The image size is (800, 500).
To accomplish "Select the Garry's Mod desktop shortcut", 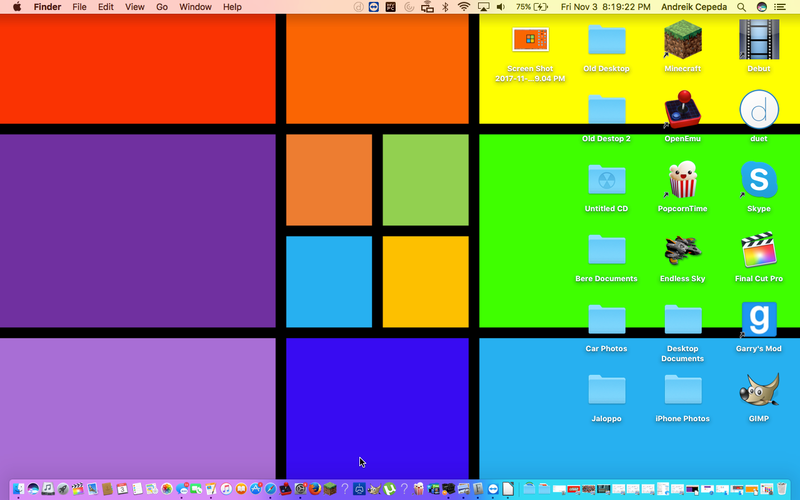I will (x=759, y=319).
